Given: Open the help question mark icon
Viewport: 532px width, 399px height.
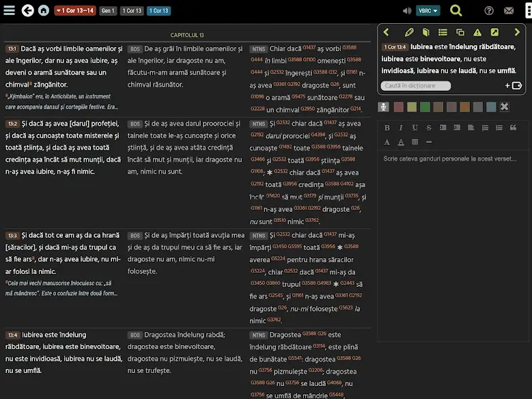Looking at the screenshot, I should click(x=489, y=10).
